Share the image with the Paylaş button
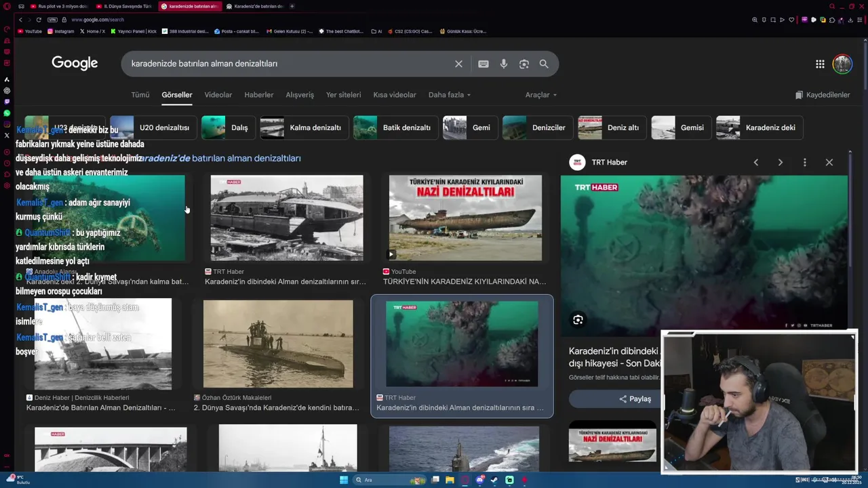This screenshot has height=488, width=868. click(635, 399)
